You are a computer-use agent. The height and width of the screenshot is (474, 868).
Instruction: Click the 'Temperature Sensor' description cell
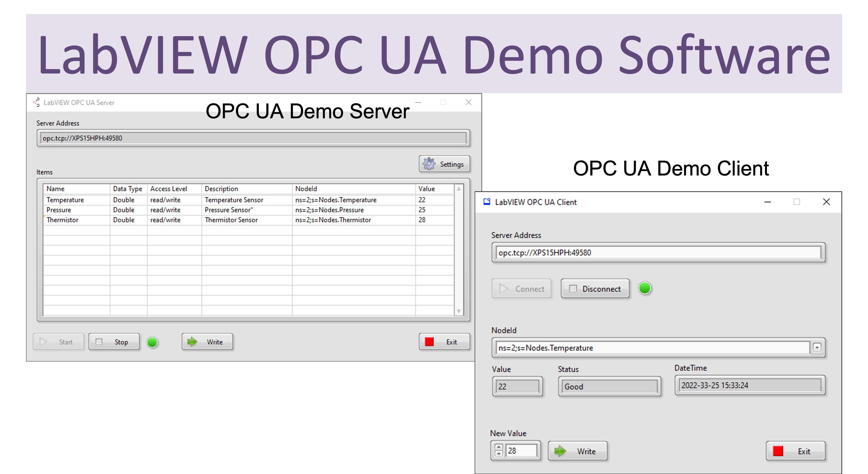247,200
